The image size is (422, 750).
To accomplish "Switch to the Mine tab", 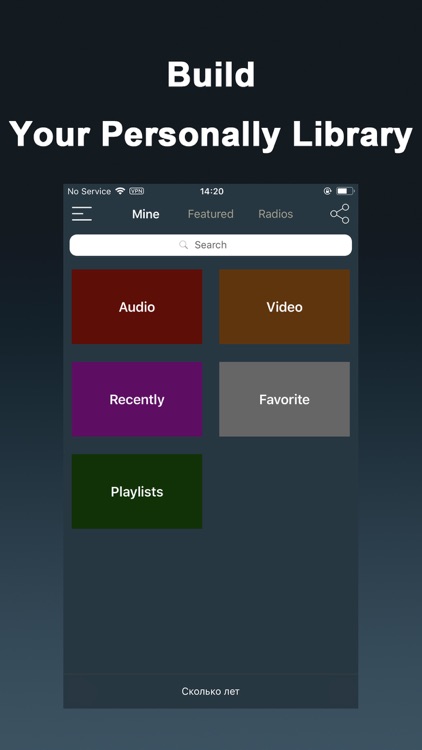I will [145, 214].
